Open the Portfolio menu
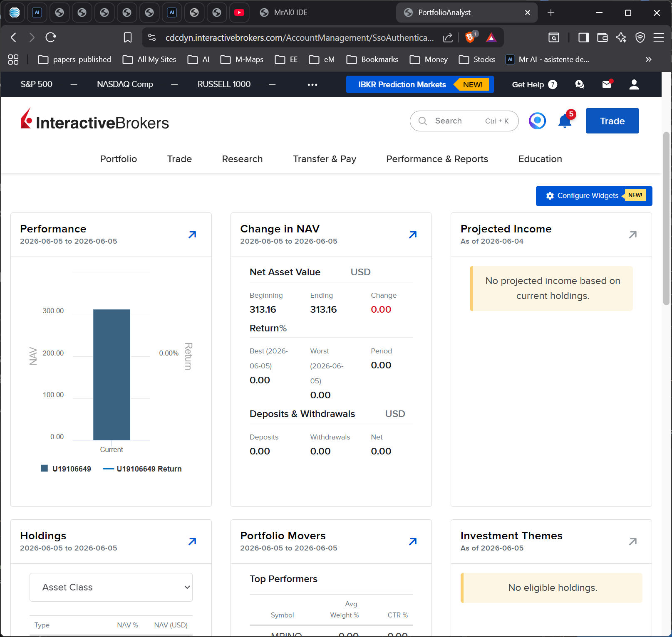 [x=119, y=159]
